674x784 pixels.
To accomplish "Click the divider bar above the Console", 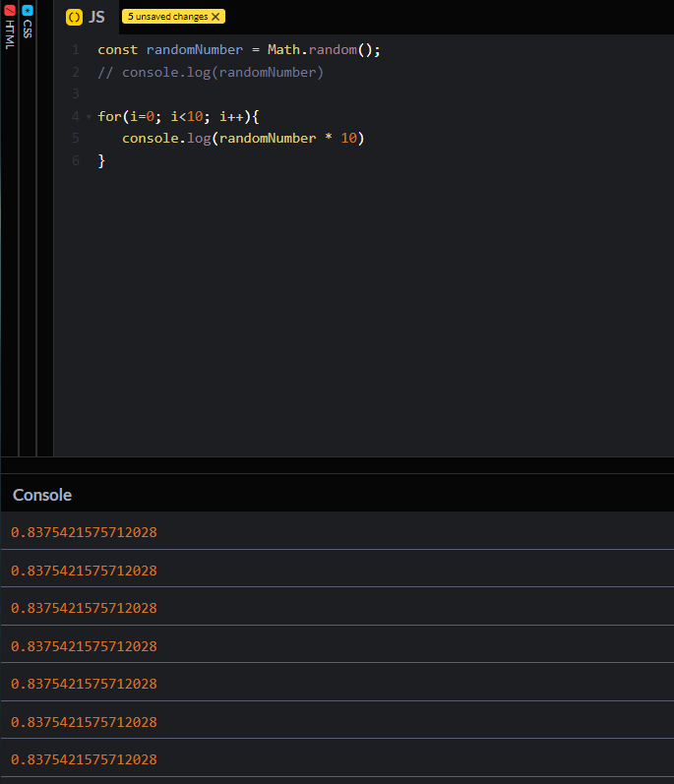I will [337, 464].
